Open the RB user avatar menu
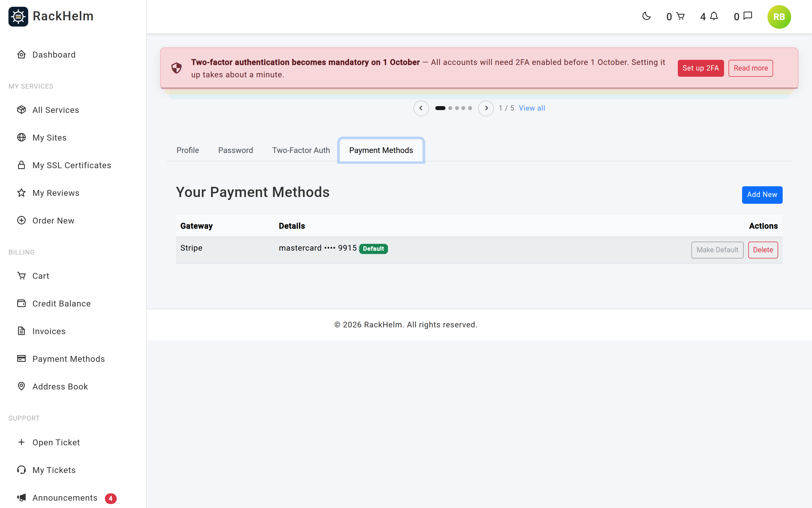The height and width of the screenshot is (508, 812). coord(779,17)
